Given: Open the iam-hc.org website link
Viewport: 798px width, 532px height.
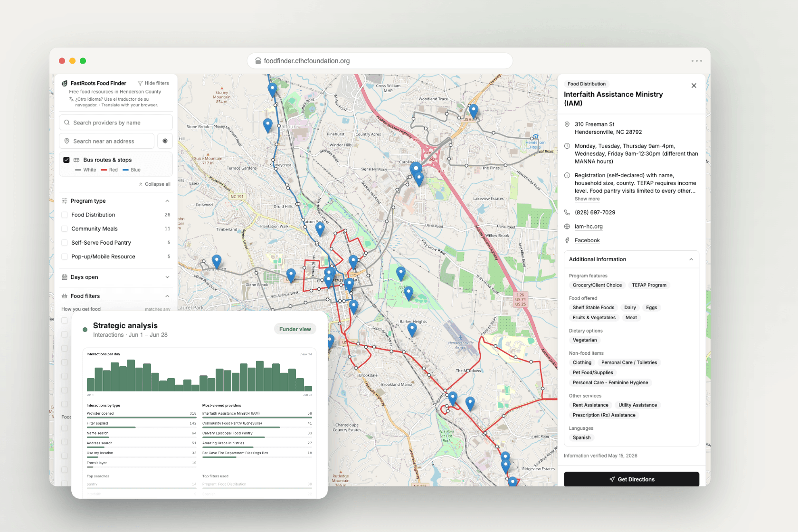Looking at the screenshot, I should (x=589, y=227).
